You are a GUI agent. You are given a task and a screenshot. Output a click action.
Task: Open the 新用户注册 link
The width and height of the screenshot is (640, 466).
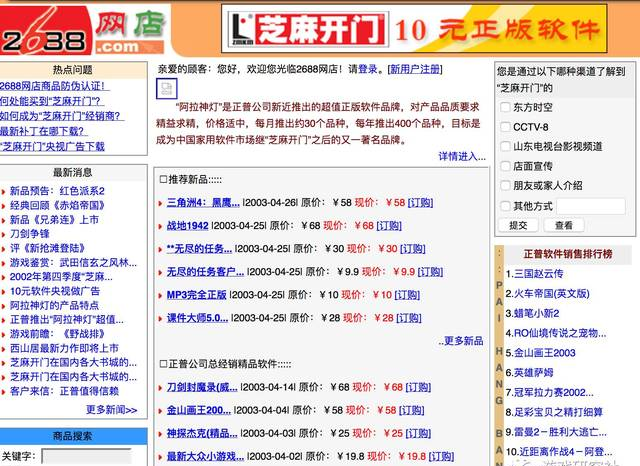(416, 69)
